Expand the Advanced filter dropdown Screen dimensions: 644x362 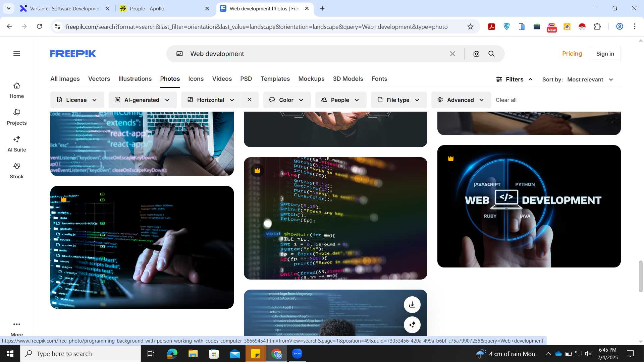pos(461,100)
